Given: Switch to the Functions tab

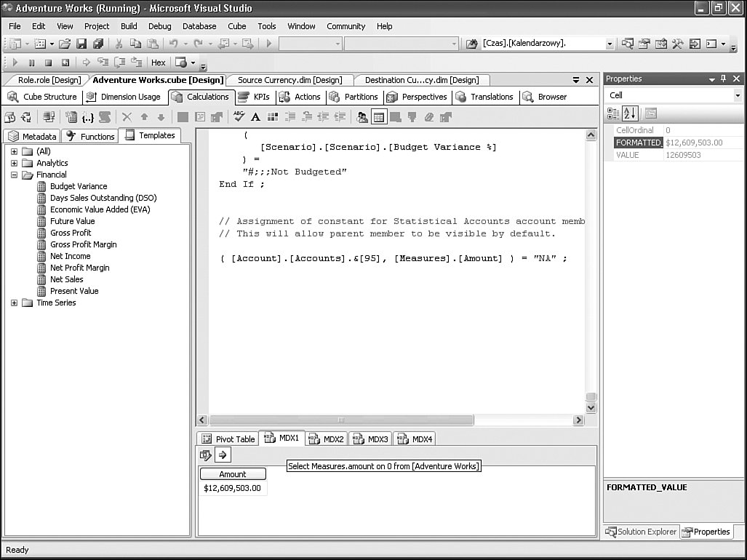Looking at the screenshot, I should coord(90,137).
